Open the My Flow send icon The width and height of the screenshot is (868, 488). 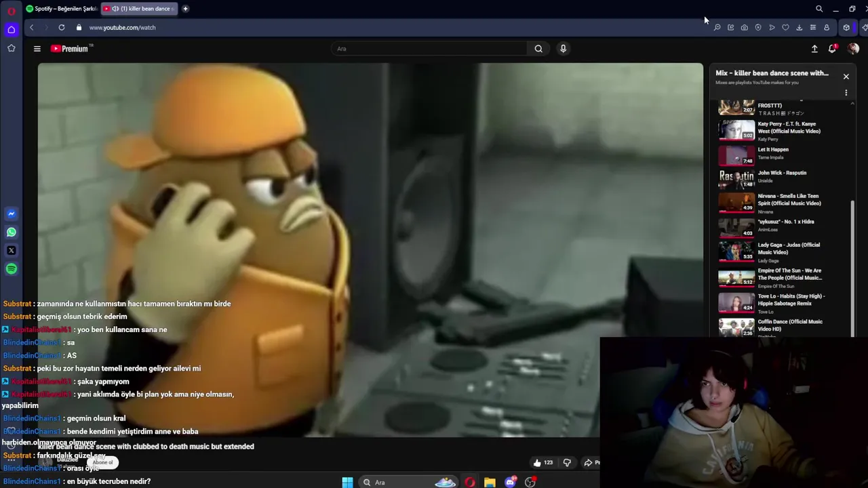(x=772, y=28)
